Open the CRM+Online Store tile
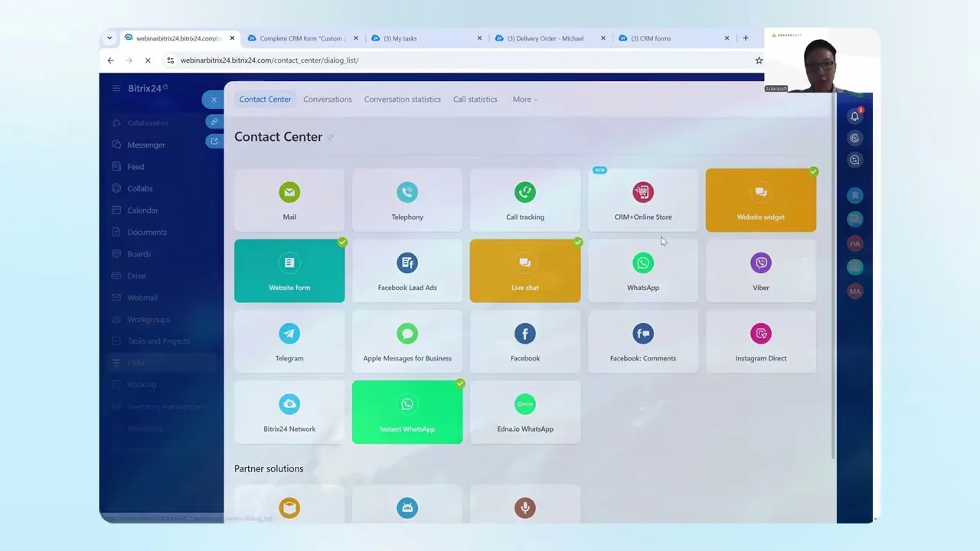 pos(643,200)
